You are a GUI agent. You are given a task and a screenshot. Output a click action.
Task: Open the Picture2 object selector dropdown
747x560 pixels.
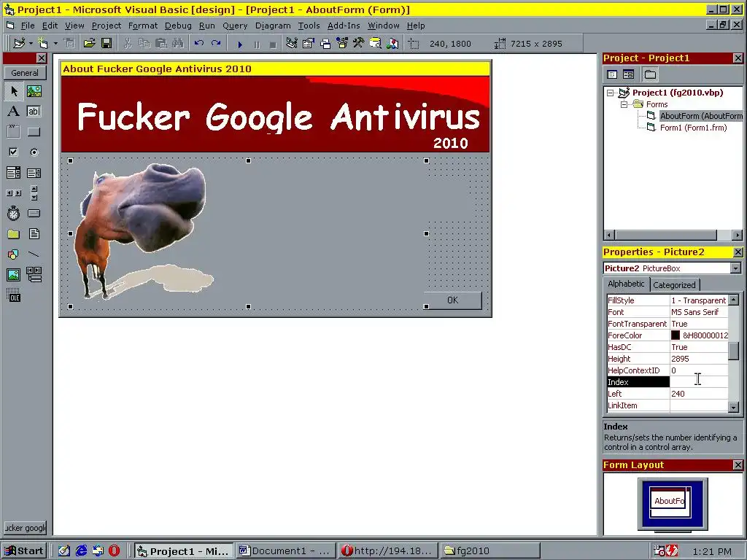coord(735,268)
